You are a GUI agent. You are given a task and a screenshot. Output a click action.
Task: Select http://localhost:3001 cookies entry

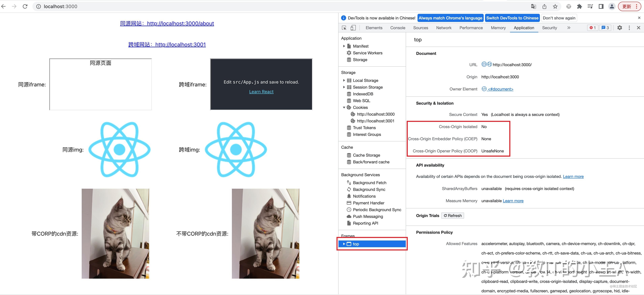[375, 121]
